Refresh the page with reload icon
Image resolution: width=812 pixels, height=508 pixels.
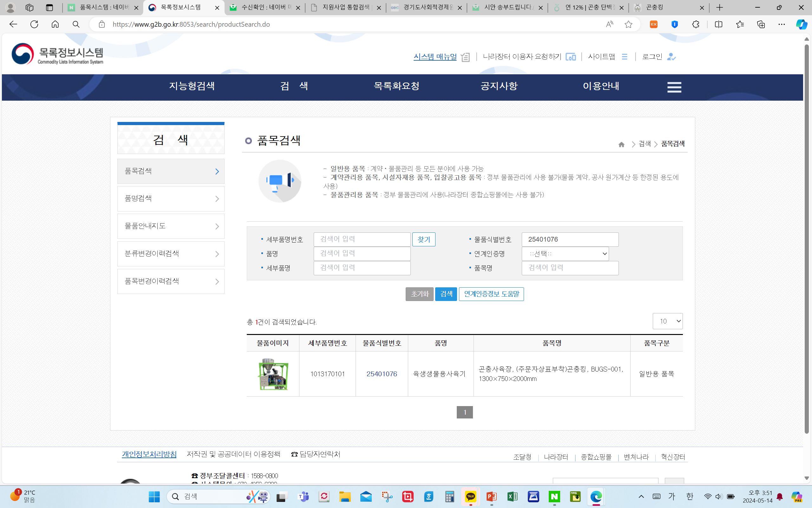pos(34,24)
